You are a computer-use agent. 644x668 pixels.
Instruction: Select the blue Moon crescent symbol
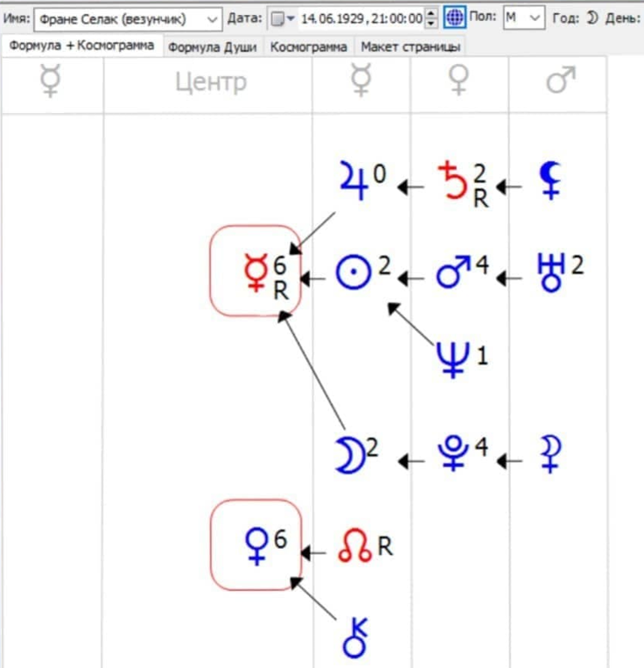click(351, 456)
